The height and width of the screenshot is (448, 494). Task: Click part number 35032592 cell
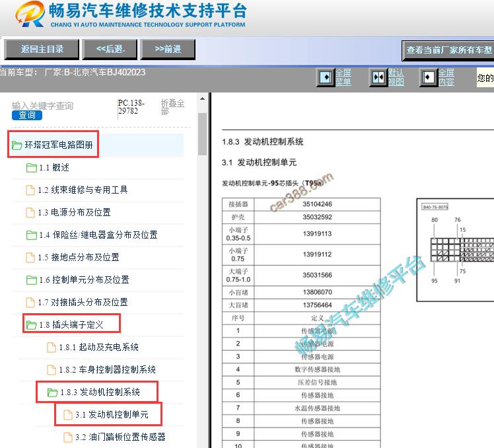(x=317, y=217)
